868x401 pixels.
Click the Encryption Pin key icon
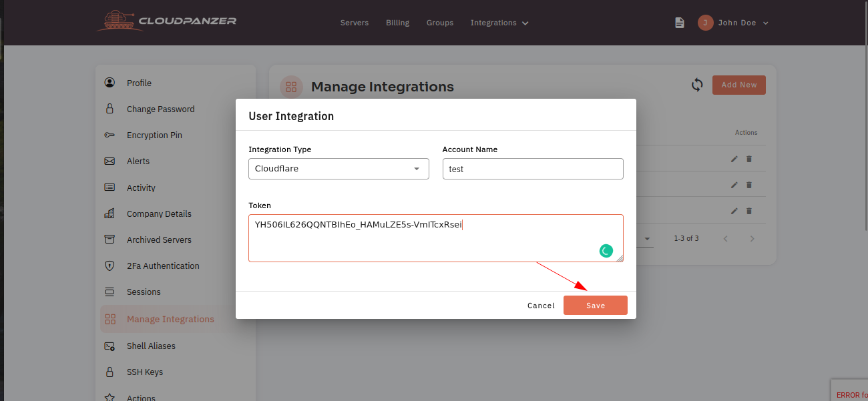click(110, 135)
